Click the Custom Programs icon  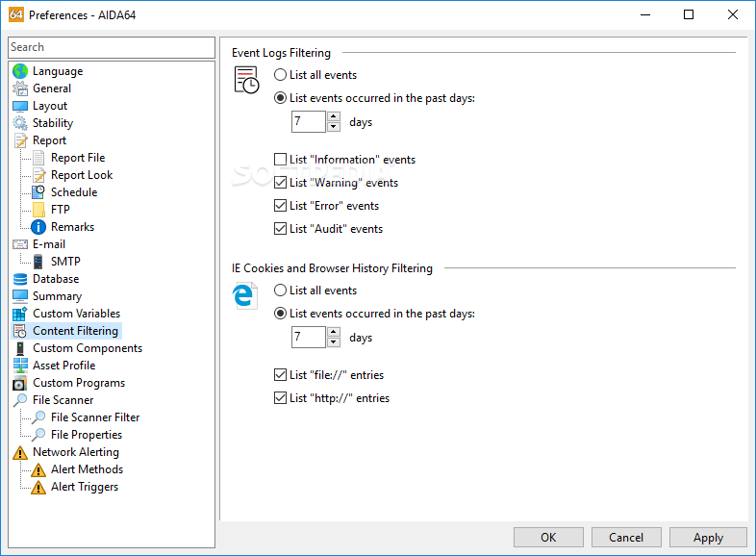pos(20,384)
